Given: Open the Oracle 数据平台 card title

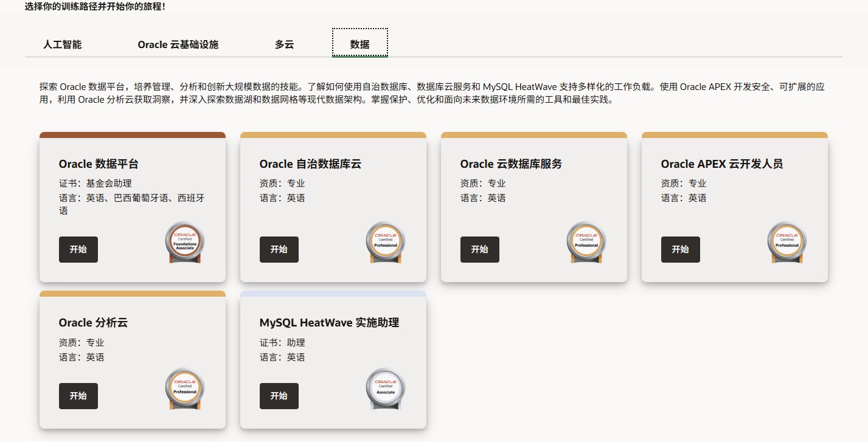Looking at the screenshot, I should click(x=99, y=164).
